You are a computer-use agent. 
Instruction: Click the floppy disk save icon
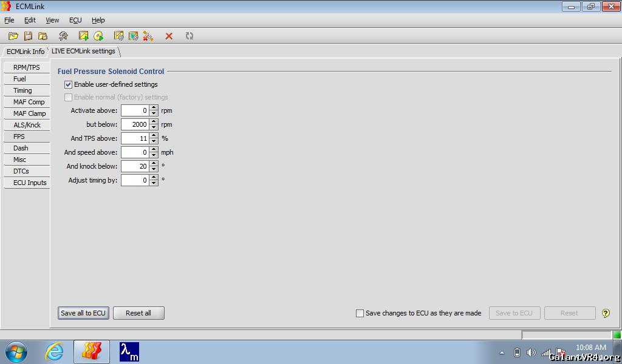28,36
